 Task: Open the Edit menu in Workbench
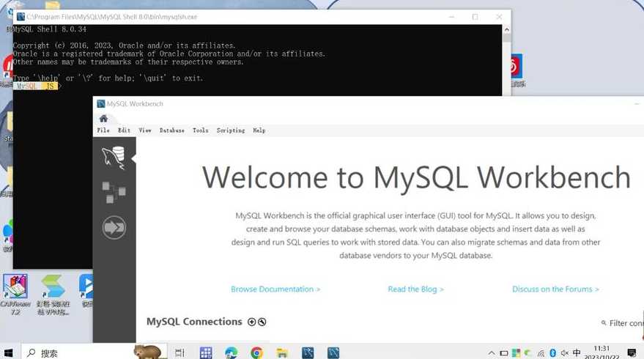tap(124, 130)
